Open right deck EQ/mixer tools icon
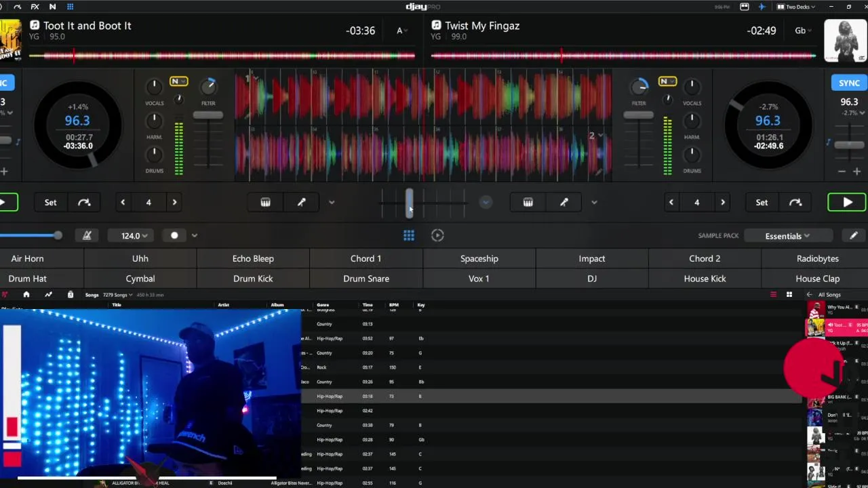The height and width of the screenshot is (488, 868). pos(528,202)
